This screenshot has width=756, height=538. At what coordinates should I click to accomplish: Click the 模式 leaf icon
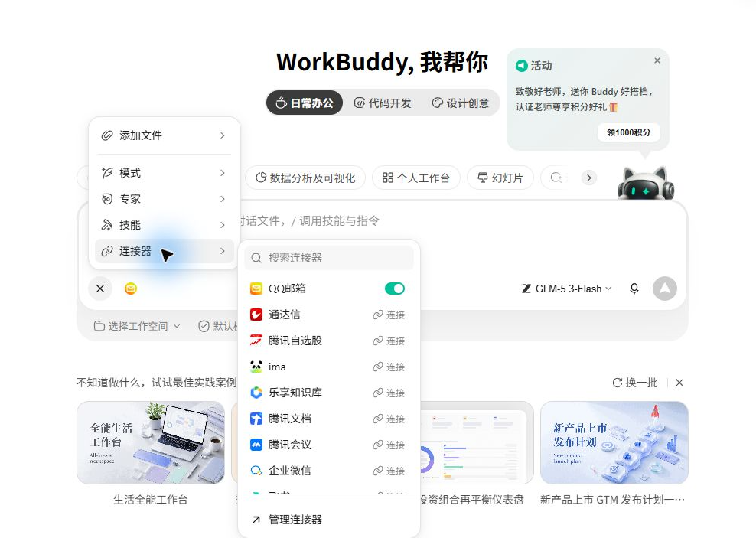[107, 173]
